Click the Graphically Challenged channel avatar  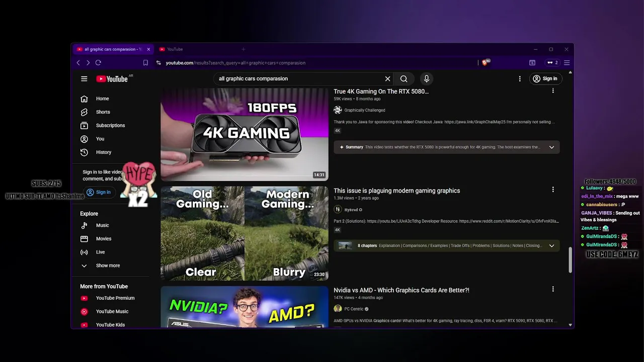338,110
